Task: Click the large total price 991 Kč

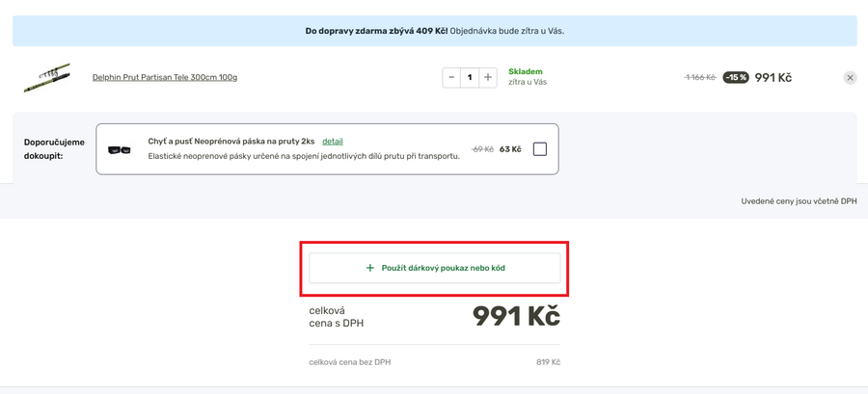Action: (516, 316)
